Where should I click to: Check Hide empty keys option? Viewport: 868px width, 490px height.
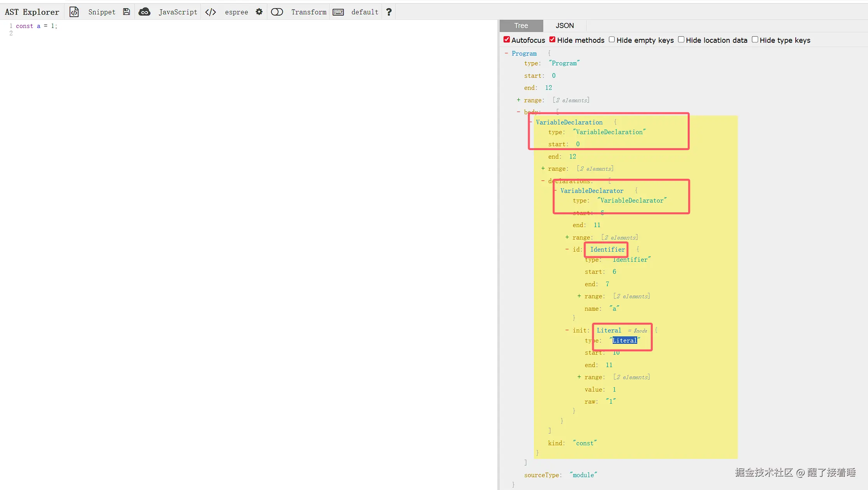click(612, 40)
